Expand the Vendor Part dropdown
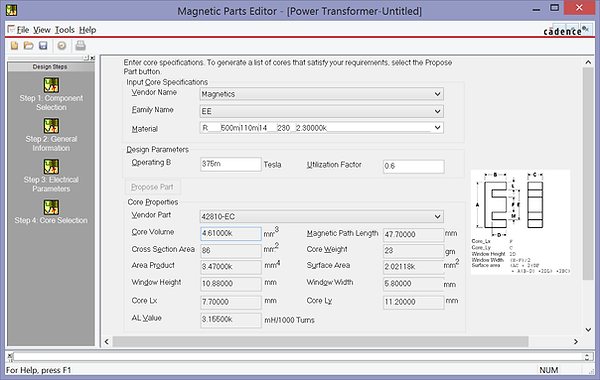This screenshot has height=380, width=600. [437, 217]
